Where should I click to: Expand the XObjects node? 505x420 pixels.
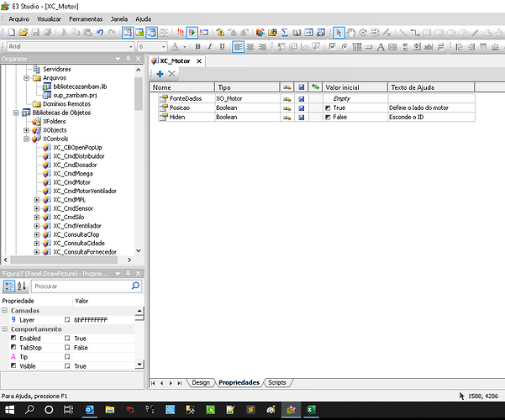click(x=26, y=130)
